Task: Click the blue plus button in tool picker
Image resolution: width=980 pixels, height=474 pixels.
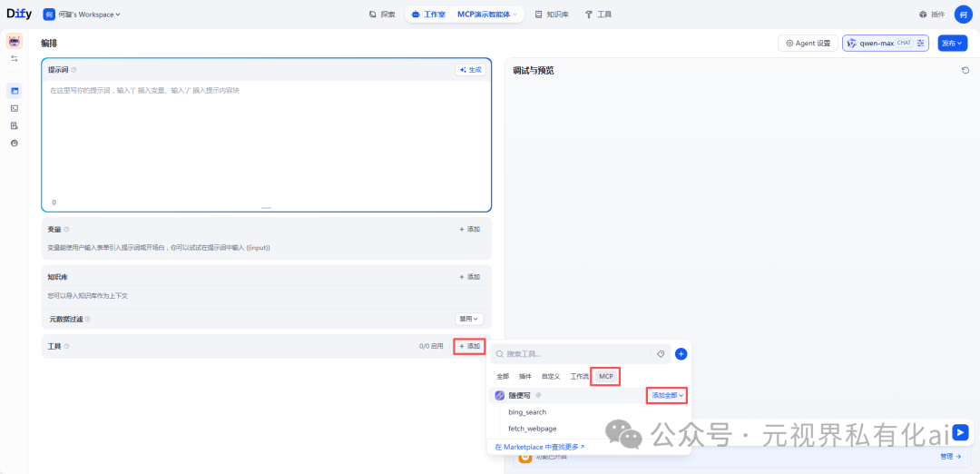Action: pos(681,354)
